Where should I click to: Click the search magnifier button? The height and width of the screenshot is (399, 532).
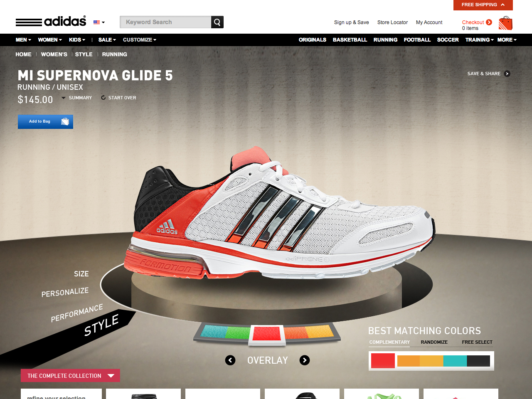[x=217, y=22]
